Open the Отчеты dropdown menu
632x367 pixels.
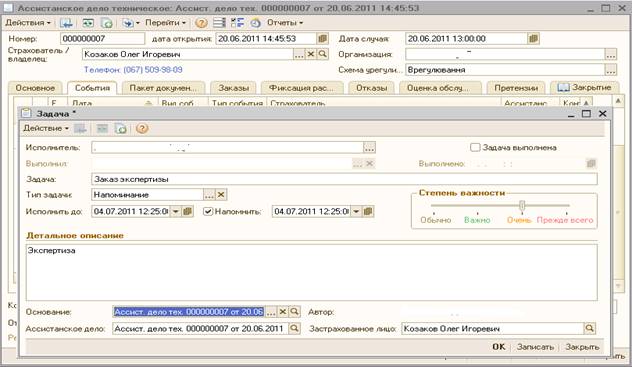click(x=285, y=23)
